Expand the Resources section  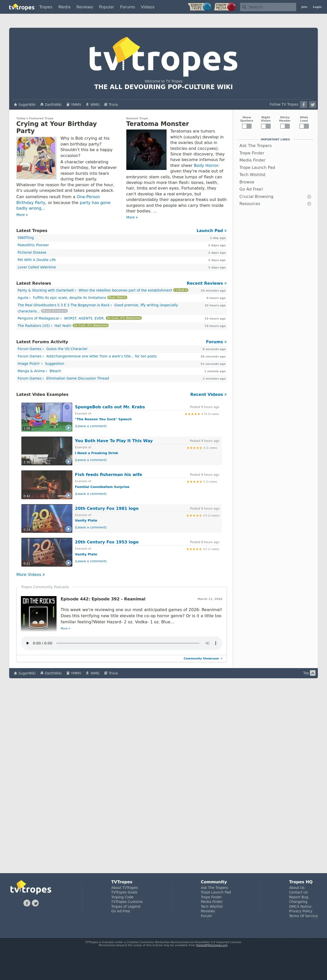click(x=309, y=204)
